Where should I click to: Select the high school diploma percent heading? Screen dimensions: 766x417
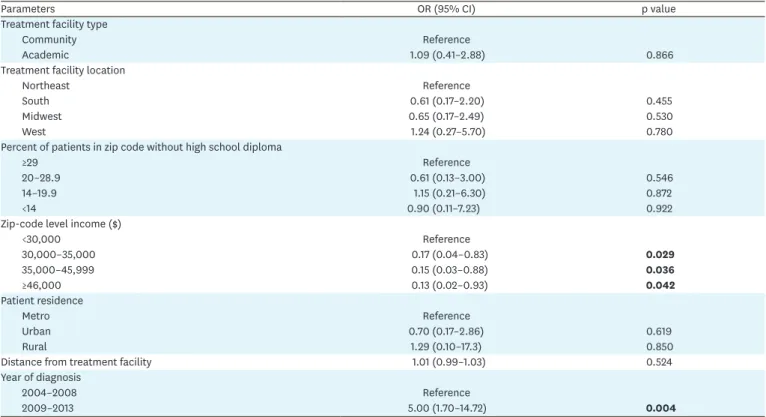[142, 147]
